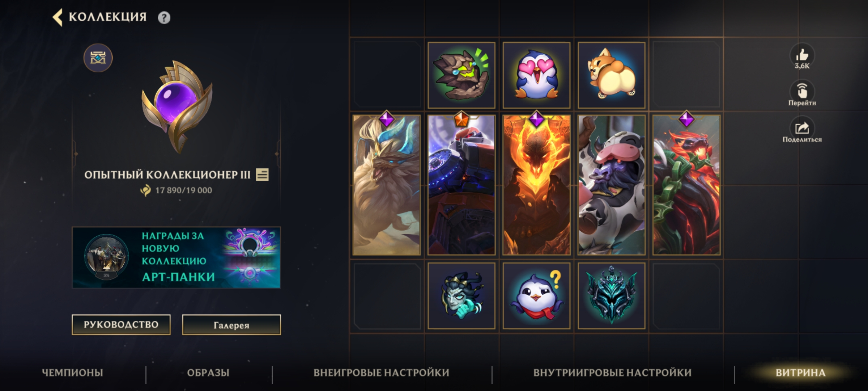Go back using the Коллекция arrow
Screen dimensions: 868x391
click(x=58, y=17)
